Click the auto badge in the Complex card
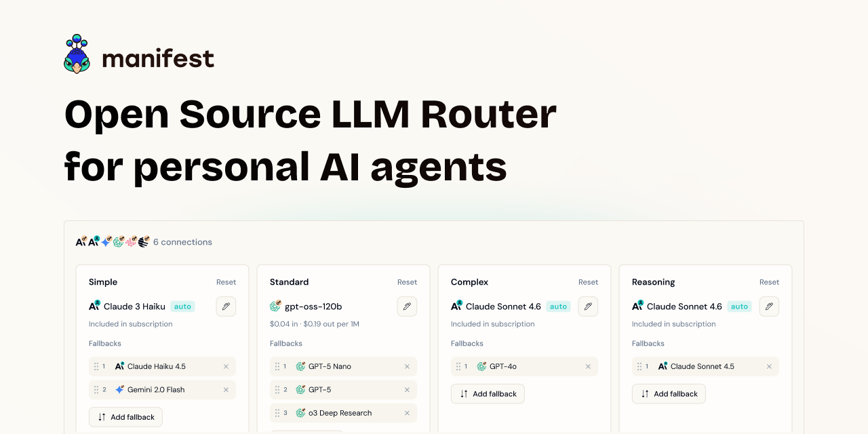The image size is (868, 434). point(558,307)
